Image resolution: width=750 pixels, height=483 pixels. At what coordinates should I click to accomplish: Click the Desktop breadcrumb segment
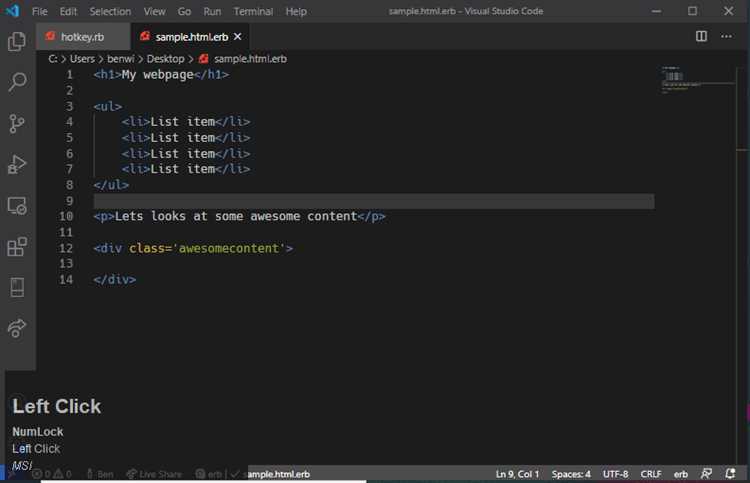point(165,58)
